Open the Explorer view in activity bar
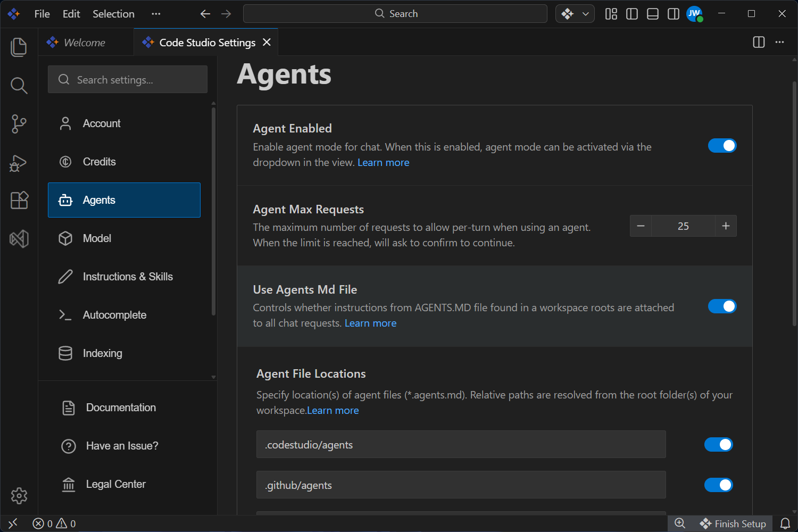Viewport: 798px width, 532px height. 19,47
